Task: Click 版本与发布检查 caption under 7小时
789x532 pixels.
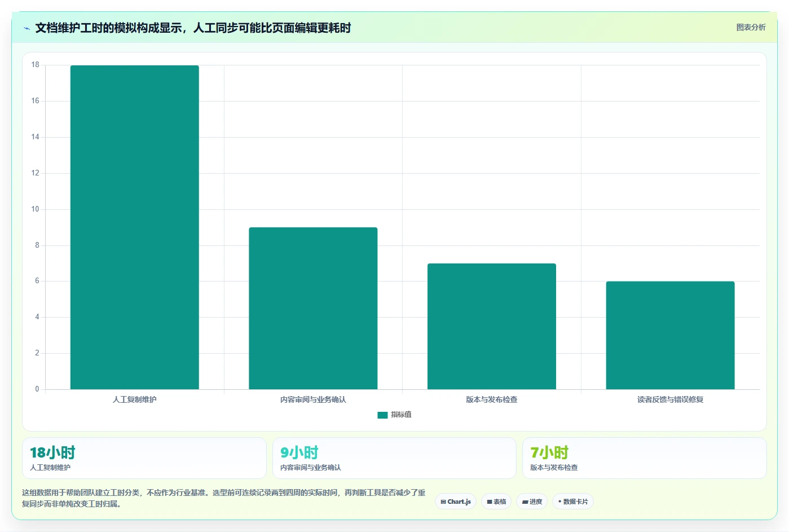Action: click(x=554, y=468)
